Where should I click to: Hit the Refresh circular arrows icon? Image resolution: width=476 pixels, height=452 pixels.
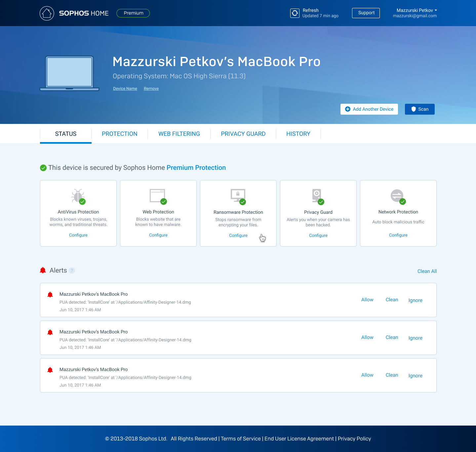pos(295,13)
